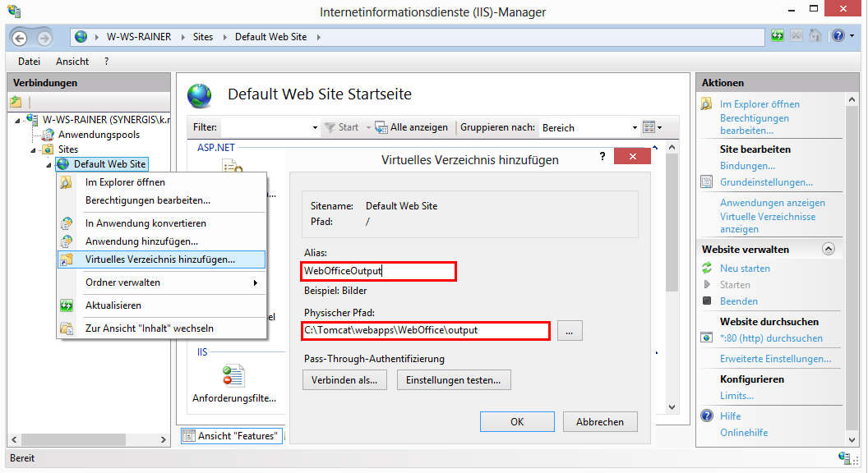This screenshot has height=473, width=868.
Task: Open the Datei menu
Action: pos(29,61)
